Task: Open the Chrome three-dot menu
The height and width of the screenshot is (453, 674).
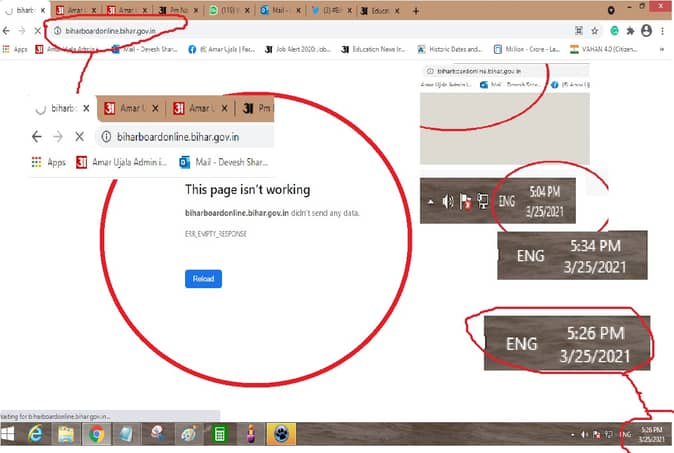Action: tap(665, 31)
